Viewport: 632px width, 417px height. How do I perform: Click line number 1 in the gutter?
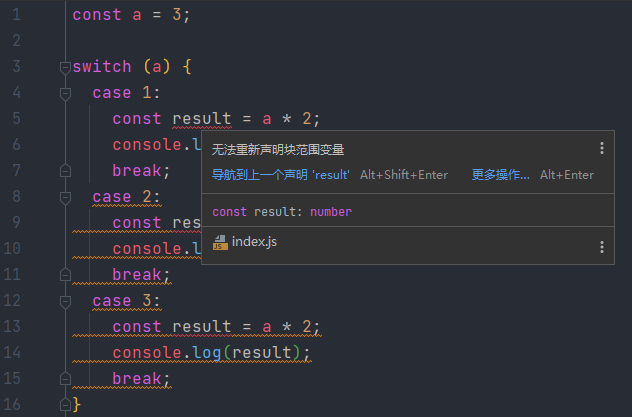[x=16, y=15]
